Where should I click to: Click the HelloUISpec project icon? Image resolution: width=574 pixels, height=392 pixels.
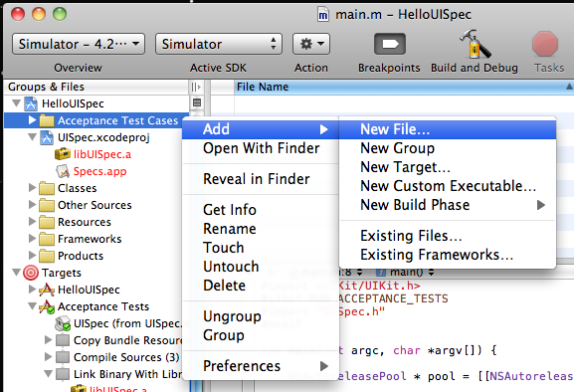[31, 103]
